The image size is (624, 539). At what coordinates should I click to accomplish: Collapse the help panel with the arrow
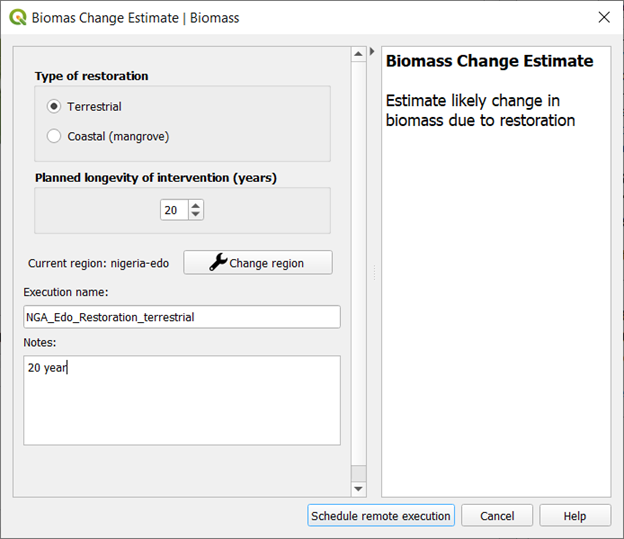pos(372,51)
